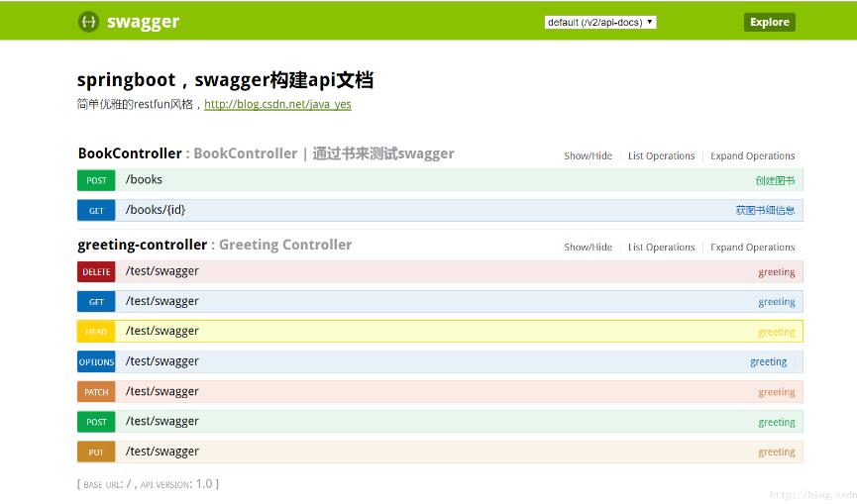Image resolution: width=857 pixels, height=504 pixels.
Task: Click the POST badge for /test/swagger
Action: tap(96, 422)
